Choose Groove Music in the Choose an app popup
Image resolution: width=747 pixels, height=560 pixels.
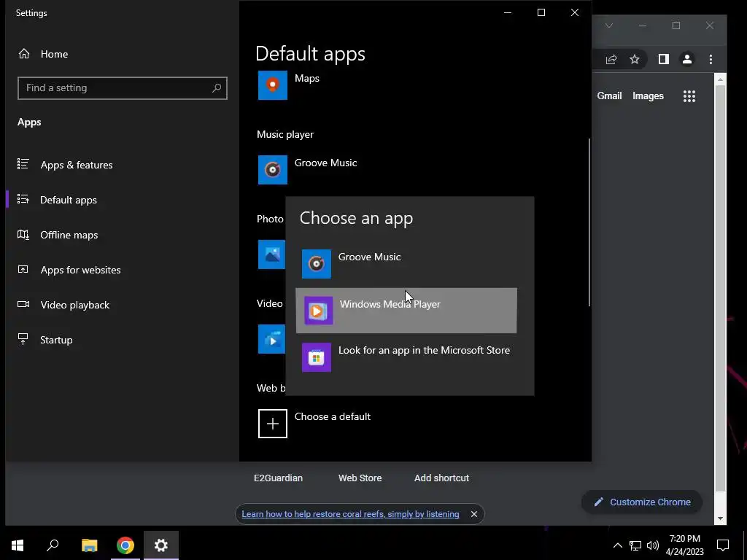406,264
